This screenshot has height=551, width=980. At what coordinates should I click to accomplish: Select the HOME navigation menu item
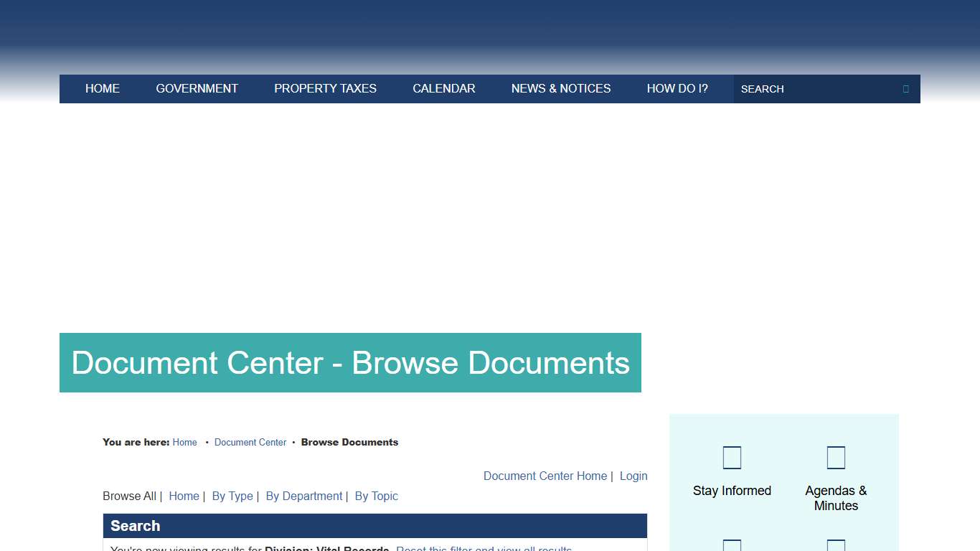tap(102, 88)
